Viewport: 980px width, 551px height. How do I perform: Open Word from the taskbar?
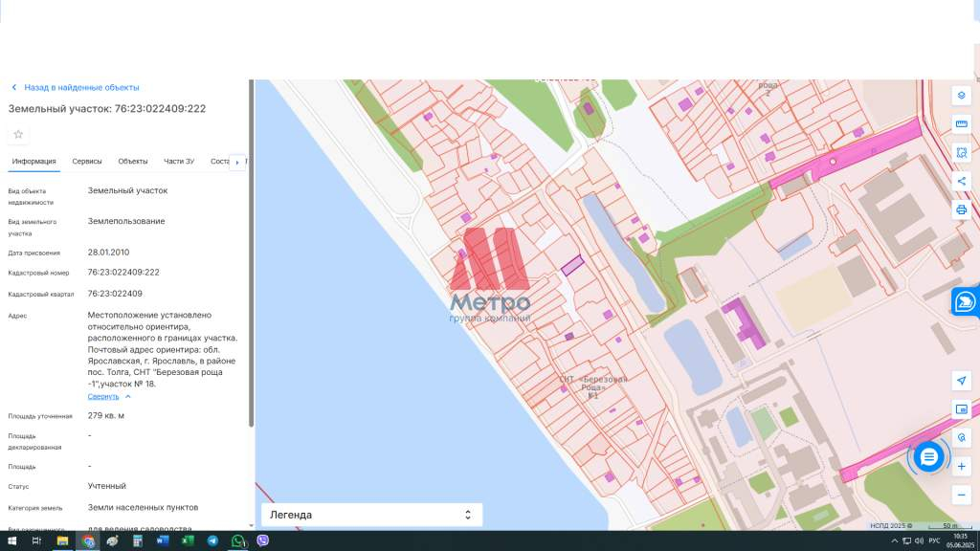(163, 541)
